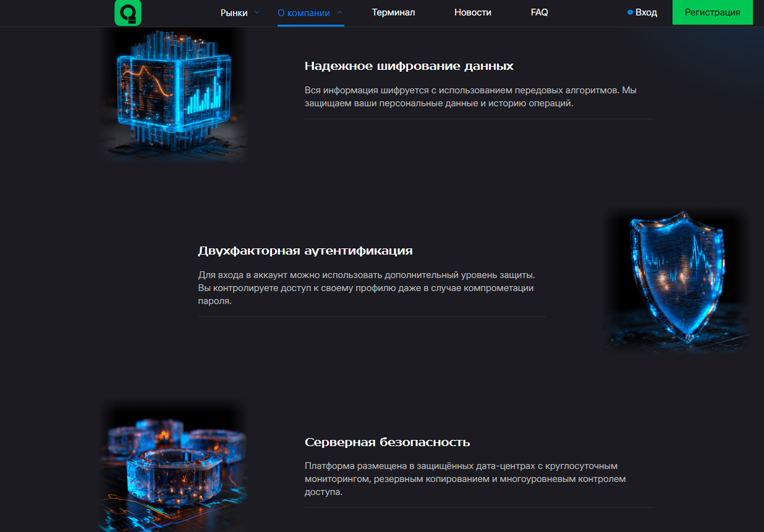The width and height of the screenshot is (764, 532).
Task: Expand the chevron next to Рынки
Action: pyautogui.click(x=257, y=12)
